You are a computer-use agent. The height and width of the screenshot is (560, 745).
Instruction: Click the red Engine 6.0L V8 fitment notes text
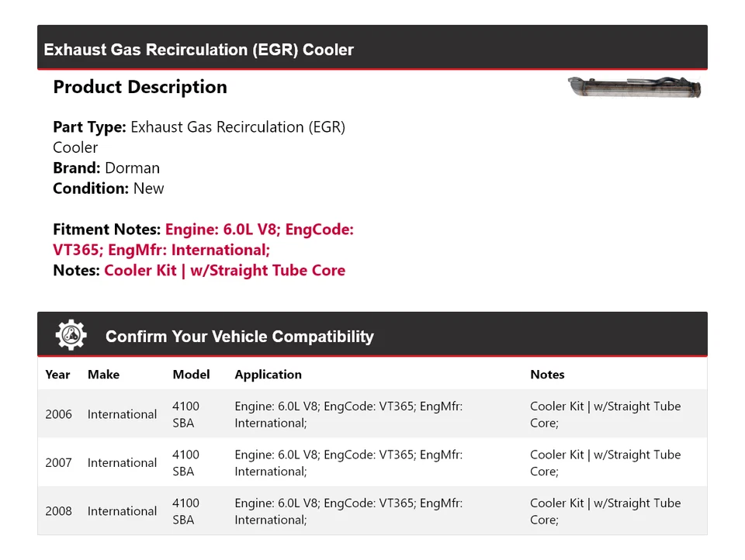click(x=259, y=230)
